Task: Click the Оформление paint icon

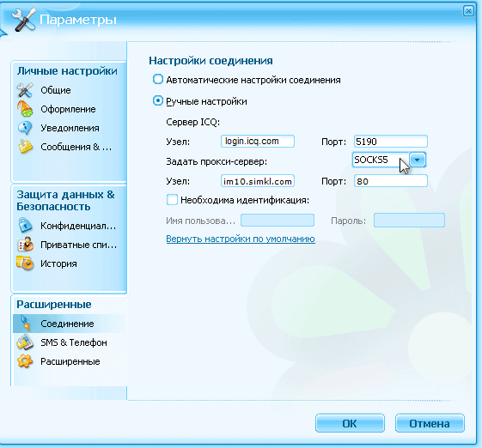Action: [25, 109]
